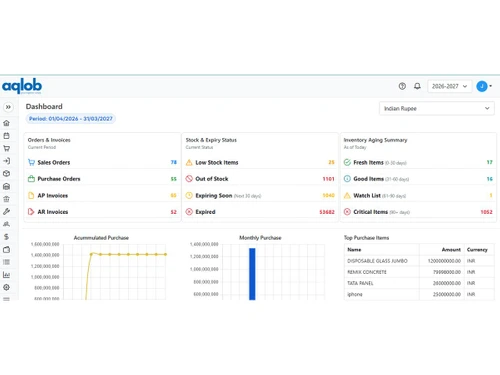Open the calendar icon in the sidebar
The image size is (500, 375).
(6, 136)
